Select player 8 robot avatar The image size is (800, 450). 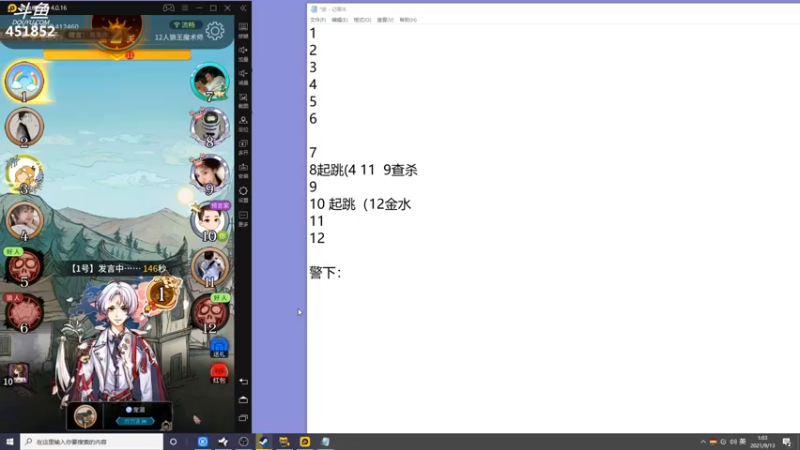[x=209, y=127]
